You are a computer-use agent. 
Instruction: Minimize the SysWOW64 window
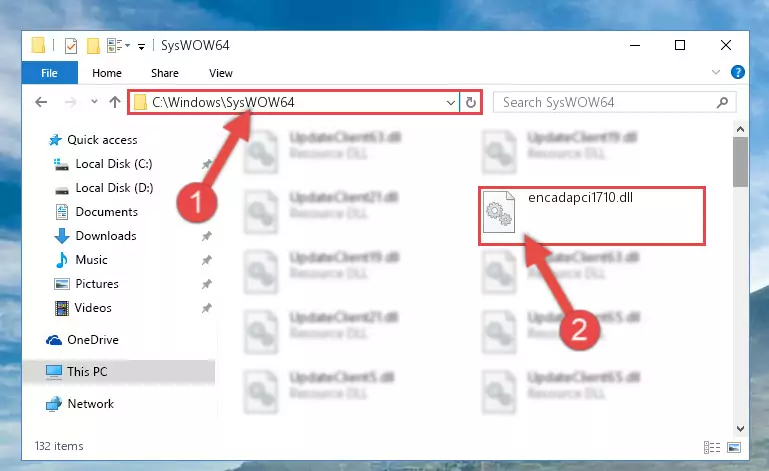point(635,45)
